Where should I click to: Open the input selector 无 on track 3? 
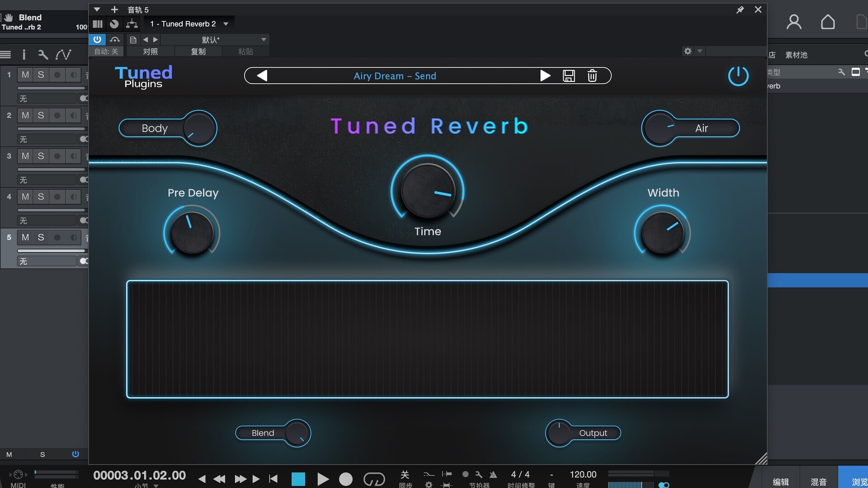pos(47,180)
